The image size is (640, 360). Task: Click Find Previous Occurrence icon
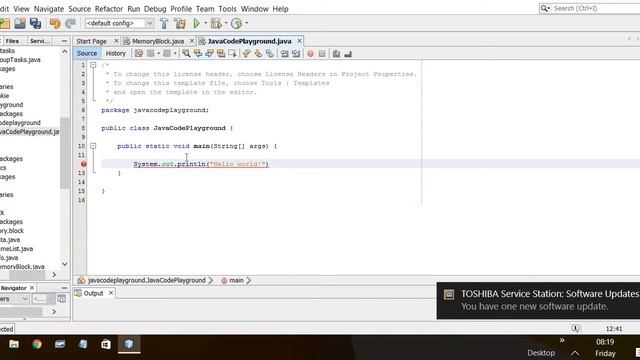tap(198, 53)
